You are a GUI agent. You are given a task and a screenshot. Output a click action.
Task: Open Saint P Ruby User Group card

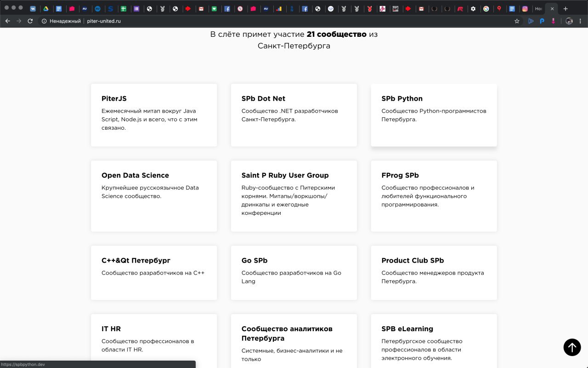tap(294, 196)
